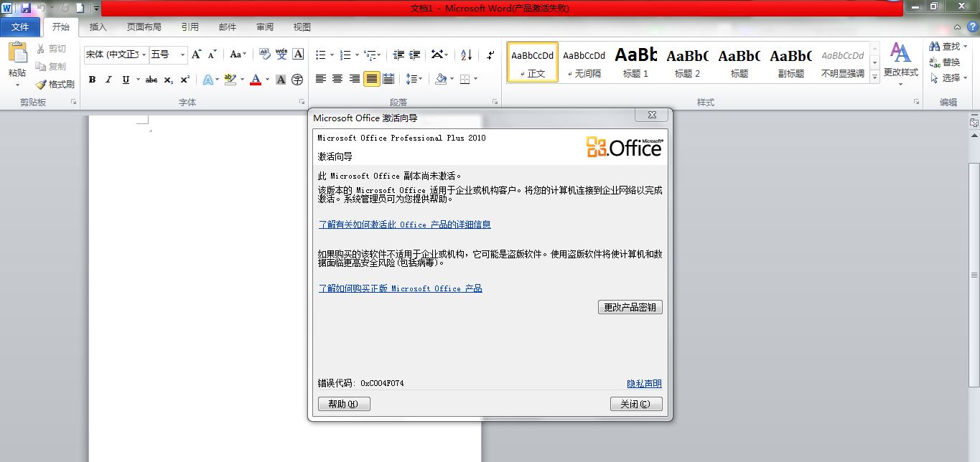Select the 标题 1 style thumbnail
Screen dimensions: 980x462
(x=635, y=61)
